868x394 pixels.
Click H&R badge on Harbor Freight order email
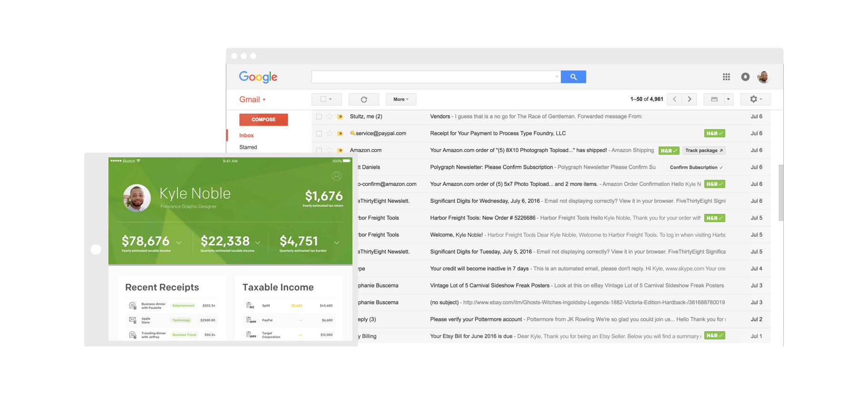pyautogui.click(x=714, y=218)
